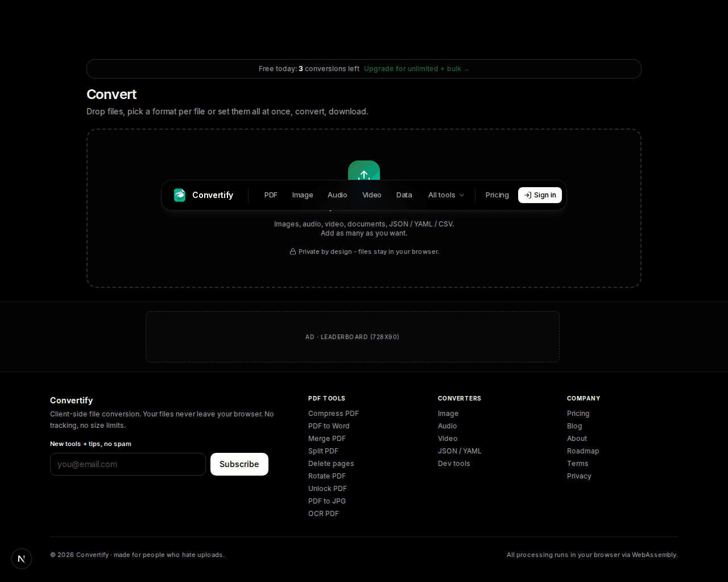The height and width of the screenshot is (582, 728).
Task: Click the lock icon beside Private by design
Action: (x=293, y=251)
